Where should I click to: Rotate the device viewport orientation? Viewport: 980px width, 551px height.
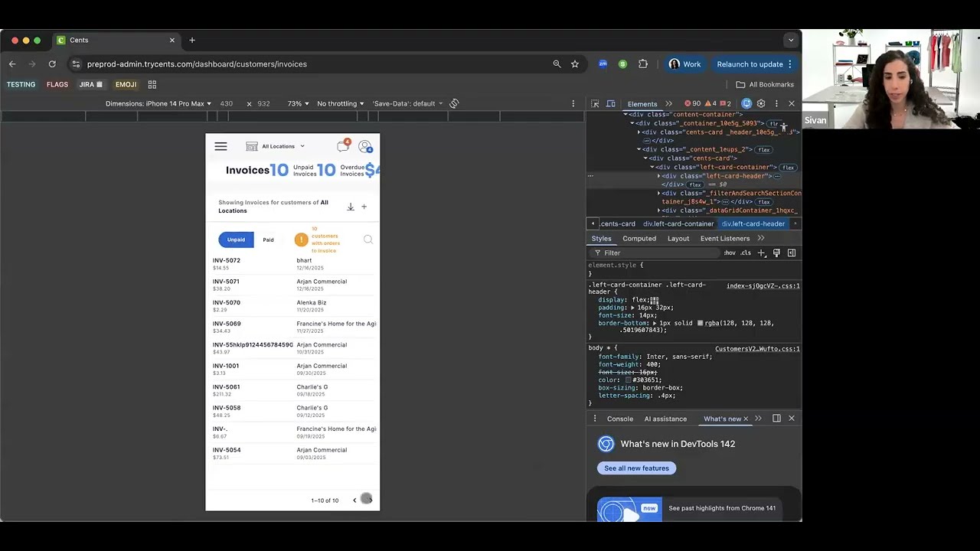click(x=454, y=103)
